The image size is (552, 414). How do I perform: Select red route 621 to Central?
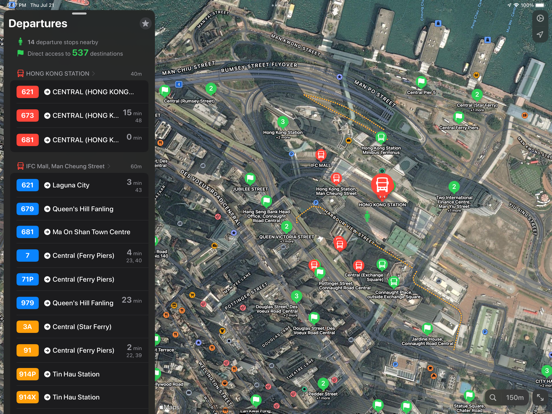pos(79,92)
